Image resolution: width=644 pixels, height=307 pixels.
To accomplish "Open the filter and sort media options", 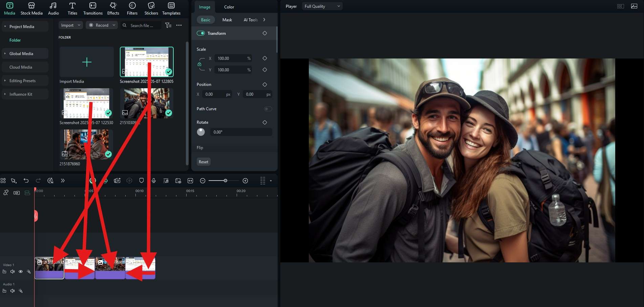I will click(168, 25).
